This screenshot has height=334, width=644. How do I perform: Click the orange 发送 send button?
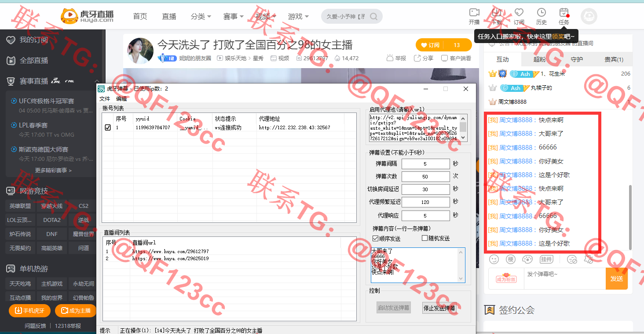click(x=617, y=279)
